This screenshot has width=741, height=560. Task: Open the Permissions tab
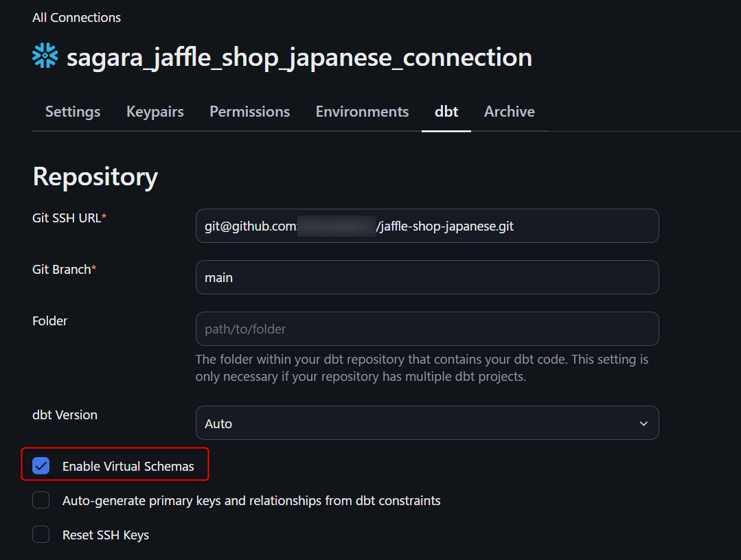(249, 111)
